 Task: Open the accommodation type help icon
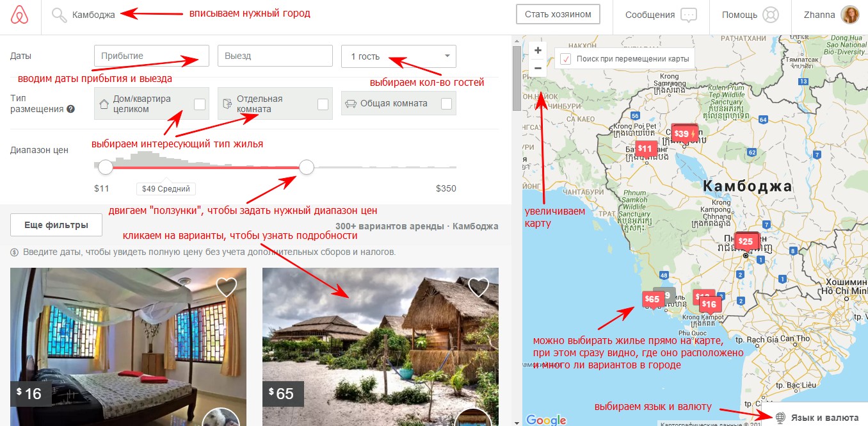(71, 110)
